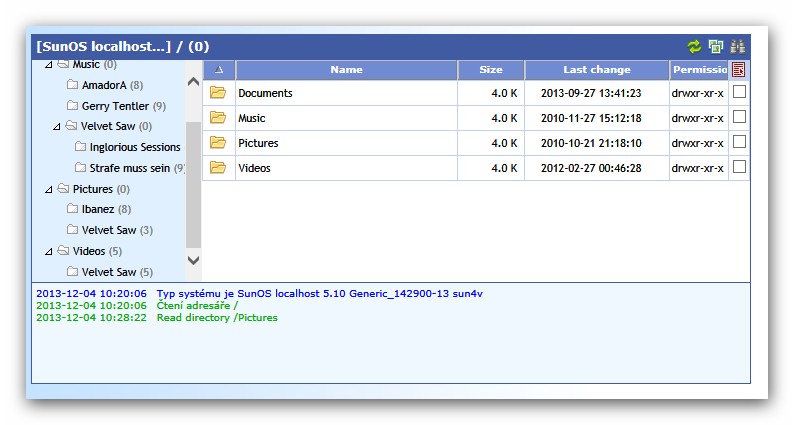Select the Pictures (0) tree label
The height and width of the screenshot is (425, 794).
[101, 189]
